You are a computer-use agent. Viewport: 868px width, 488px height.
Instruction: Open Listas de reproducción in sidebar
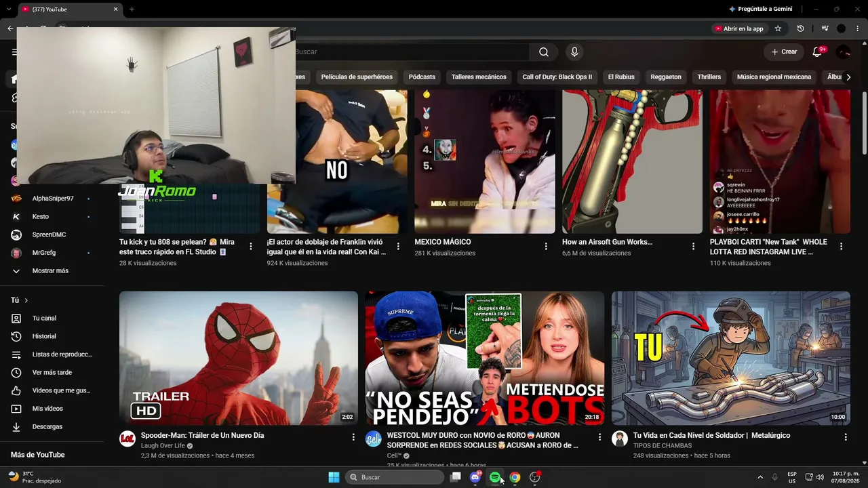point(53,354)
